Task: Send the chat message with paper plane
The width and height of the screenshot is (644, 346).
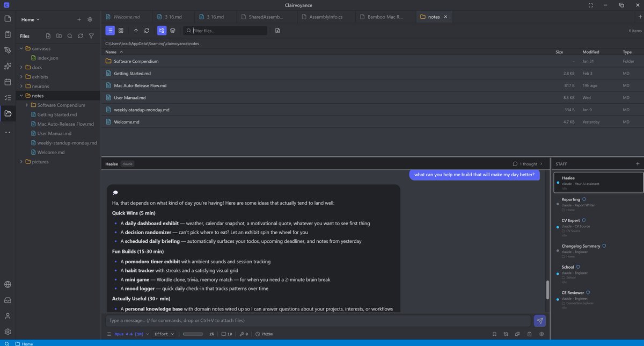Action: point(540,321)
